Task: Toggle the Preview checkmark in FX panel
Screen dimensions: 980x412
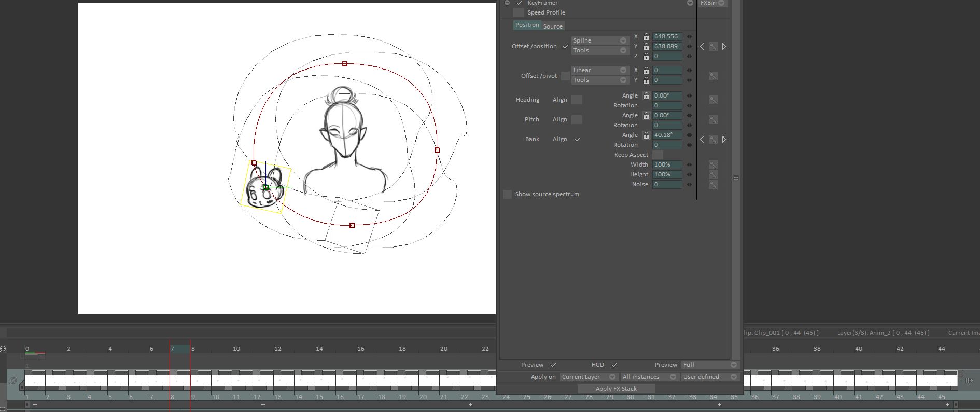Action: point(553,365)
